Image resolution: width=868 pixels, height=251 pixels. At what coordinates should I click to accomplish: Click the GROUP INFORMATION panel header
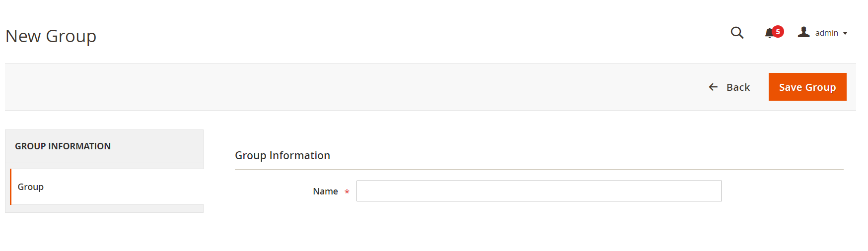63,146
